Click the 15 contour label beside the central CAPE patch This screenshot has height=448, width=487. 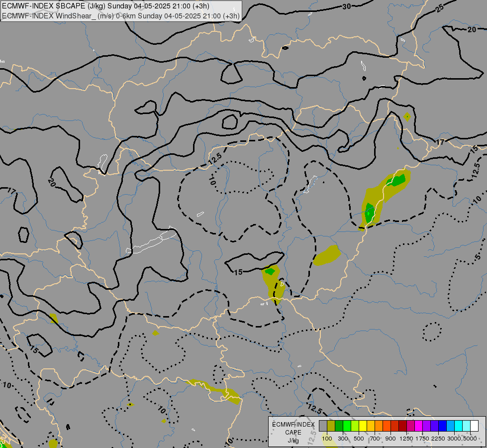[238, 272]
